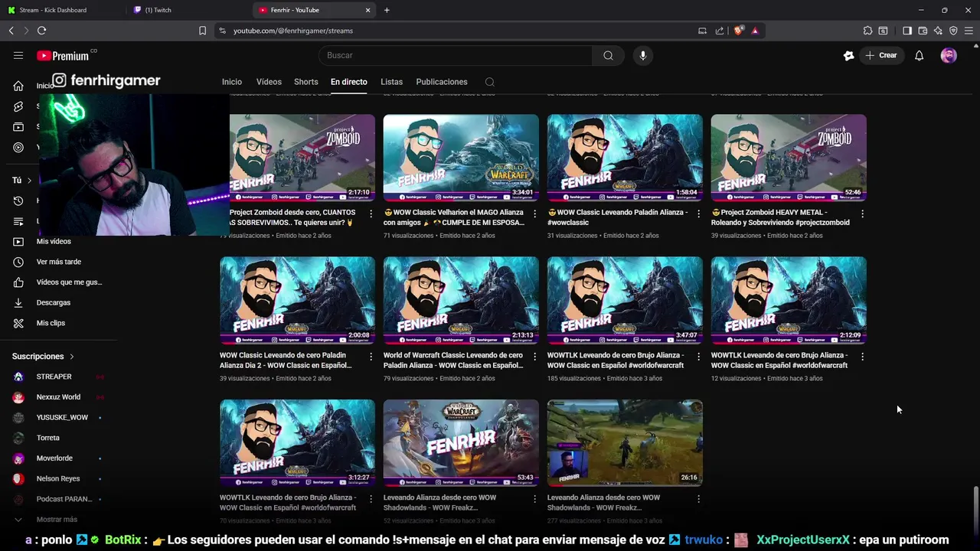Open the browser main menu

(x=969, y=31)
